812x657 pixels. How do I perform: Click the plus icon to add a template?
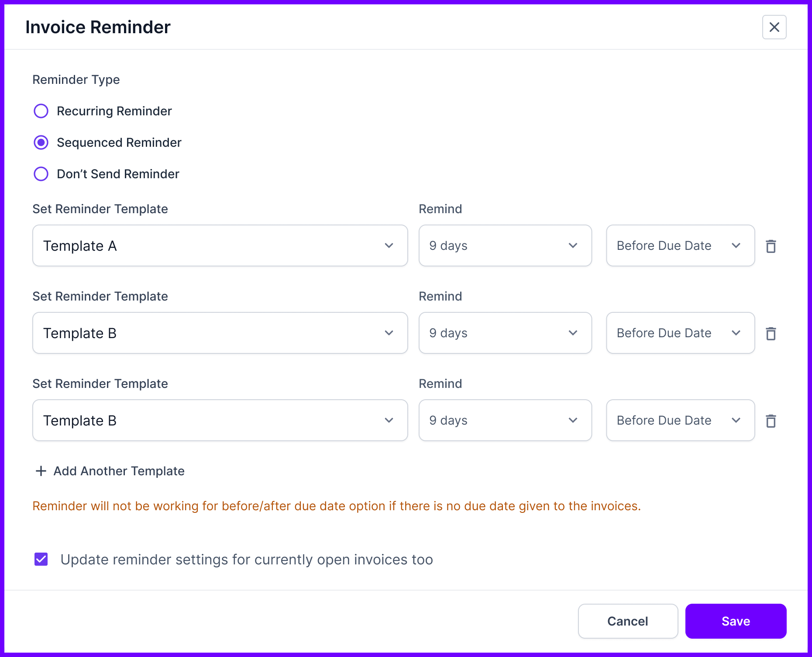click(x=41, y=471)
